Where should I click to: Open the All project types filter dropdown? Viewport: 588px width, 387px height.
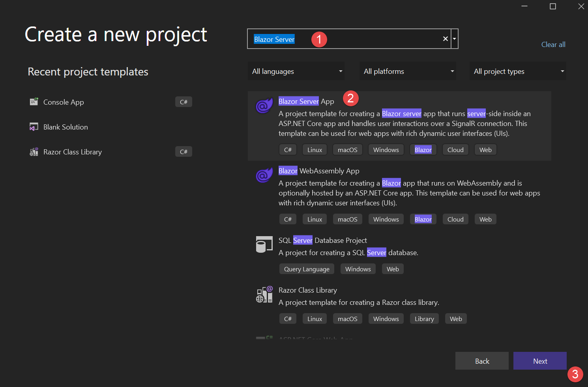(518, 71)
